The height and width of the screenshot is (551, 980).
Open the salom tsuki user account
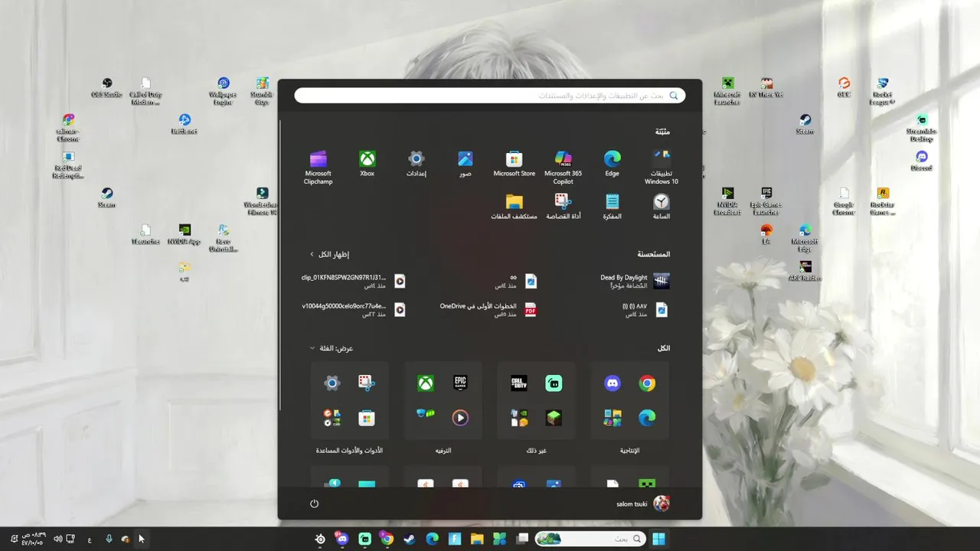point(643,504)
